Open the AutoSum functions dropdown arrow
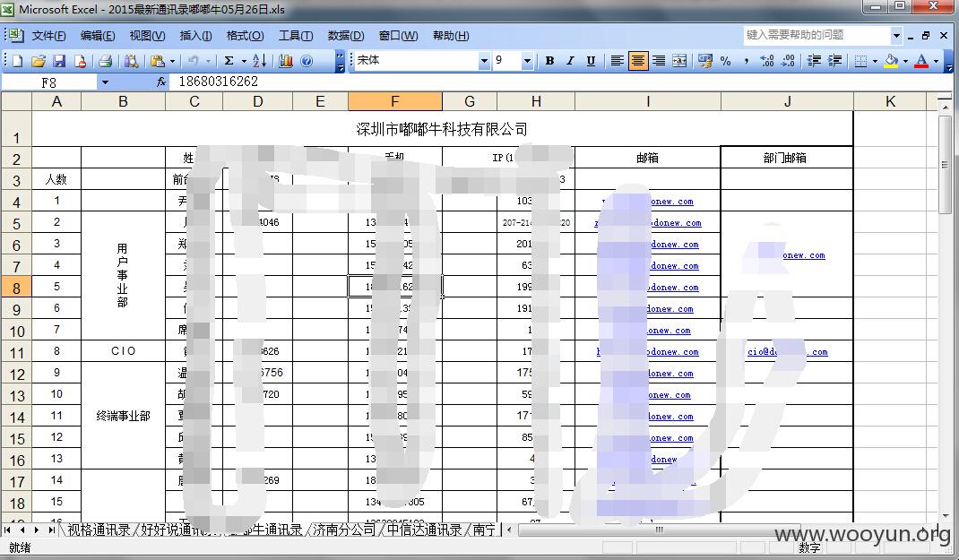This screenshot has width=959, height=560. [x=244, y=61]
